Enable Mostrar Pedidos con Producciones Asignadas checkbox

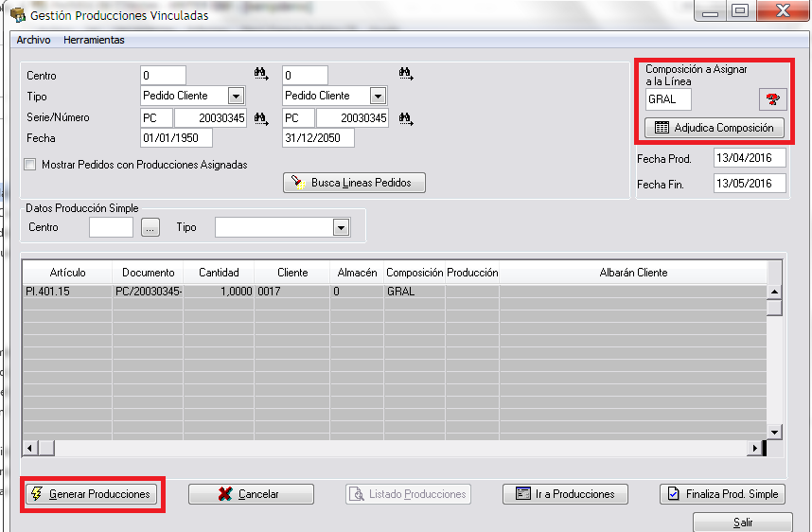[30, 165]
